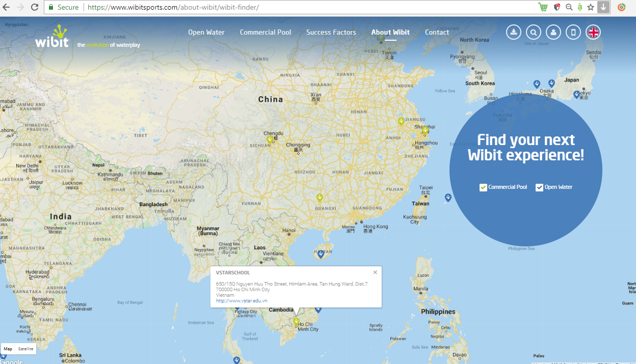Open the green shopping cart extension
636x364 pixels.
543,7
